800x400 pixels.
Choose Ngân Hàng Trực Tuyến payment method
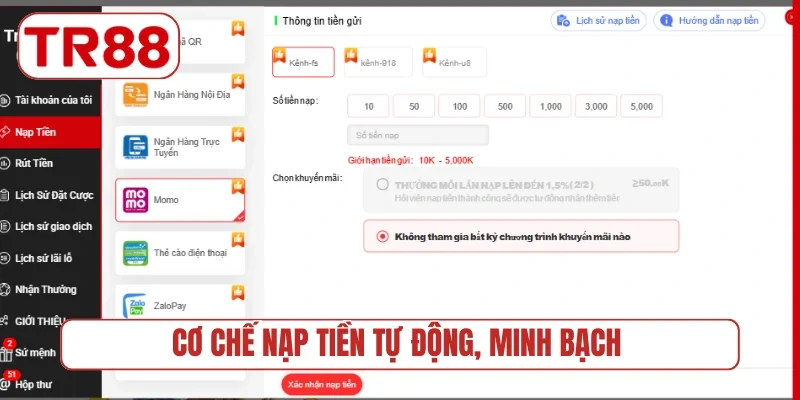click(x=180, y=147)
